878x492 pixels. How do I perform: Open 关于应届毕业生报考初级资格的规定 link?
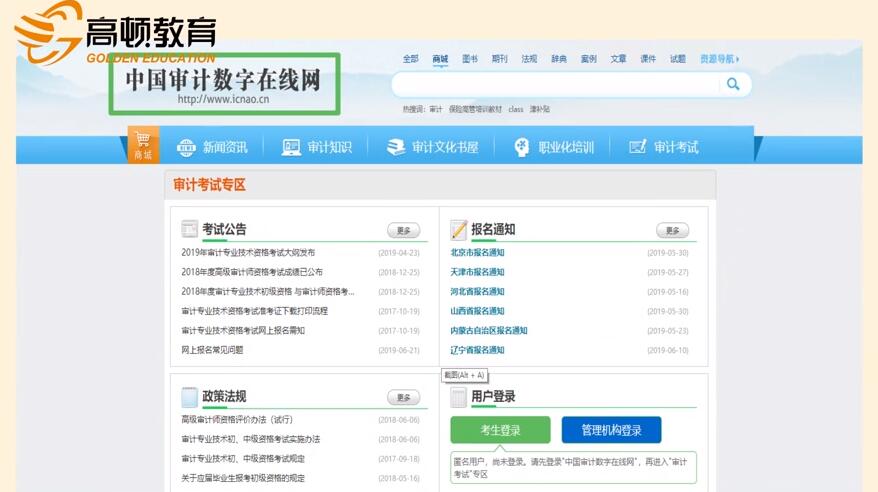point(243,479)
